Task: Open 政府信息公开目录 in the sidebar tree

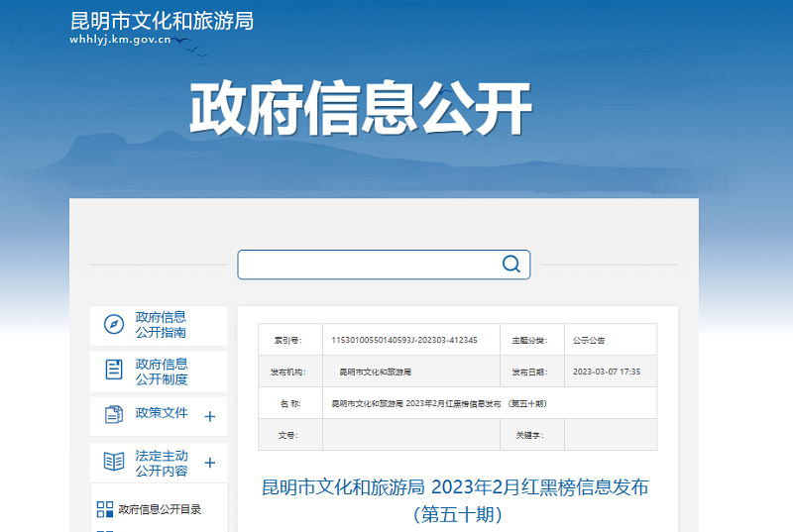Action: pos(160,509)
